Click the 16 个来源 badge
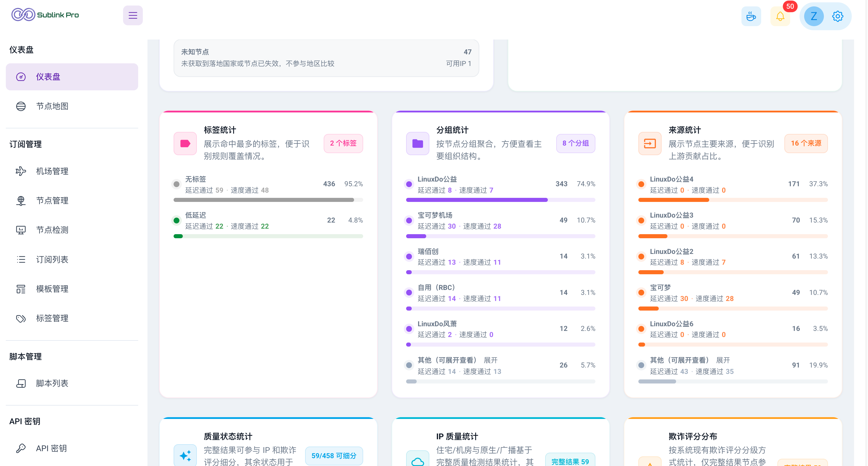The image size is (868, 466). click(x=806, y=143)
